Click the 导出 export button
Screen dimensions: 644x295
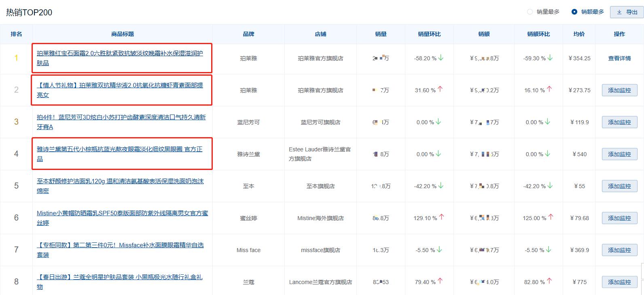pos(627,12)
